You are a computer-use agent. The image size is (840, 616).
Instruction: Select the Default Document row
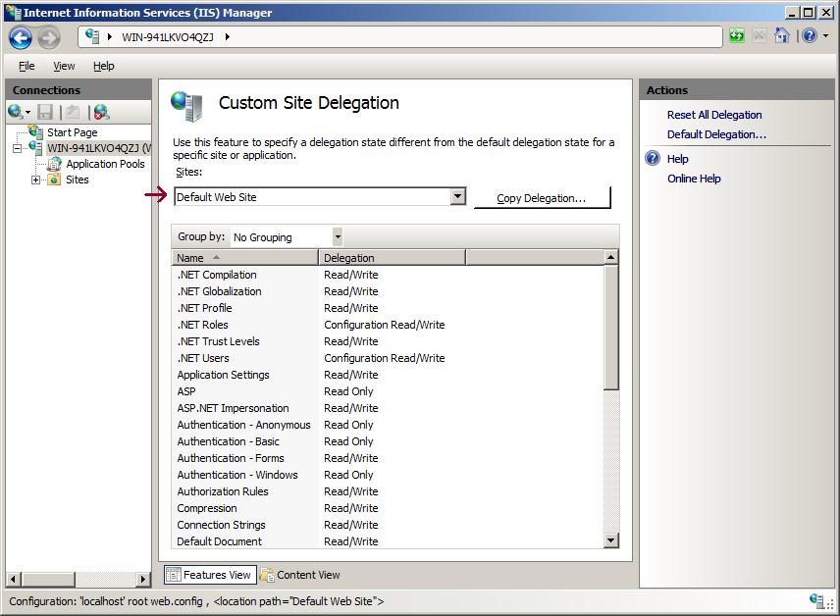[388, 541]
